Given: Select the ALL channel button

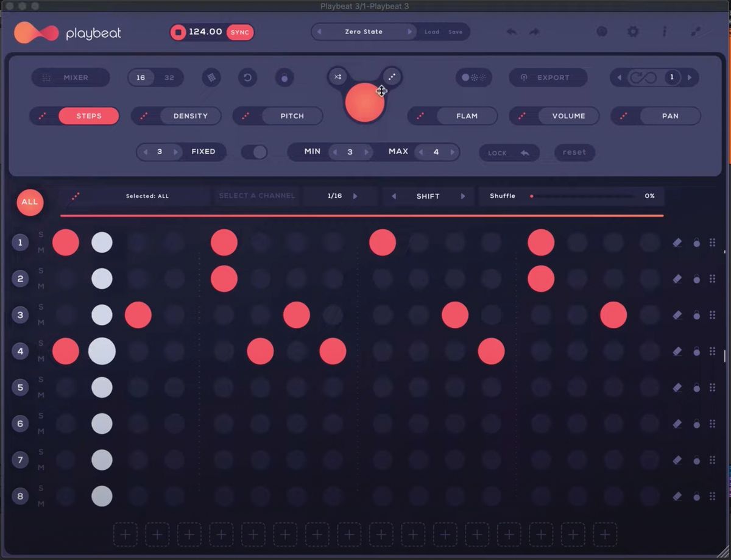Looking at the screenshot, I should click(29, 202).
